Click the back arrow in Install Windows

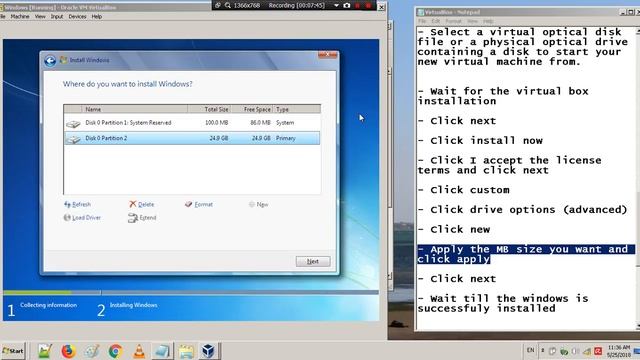(x=50, y=61)
